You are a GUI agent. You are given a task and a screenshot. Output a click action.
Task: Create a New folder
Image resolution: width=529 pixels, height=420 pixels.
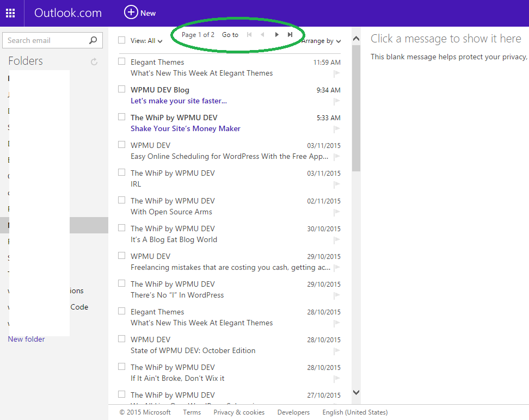pos(26,339)
